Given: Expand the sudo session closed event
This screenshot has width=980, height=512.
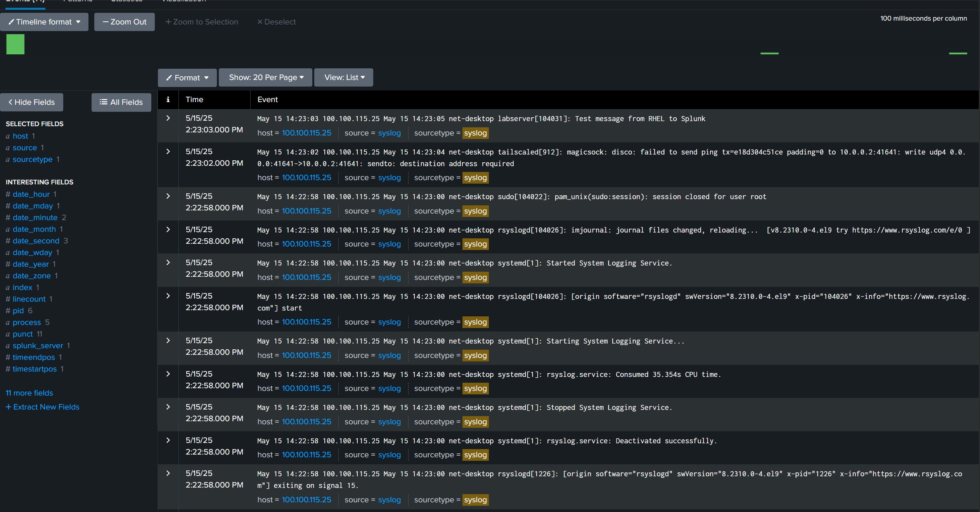Looking at the screenshot, I should click(168, 196).
